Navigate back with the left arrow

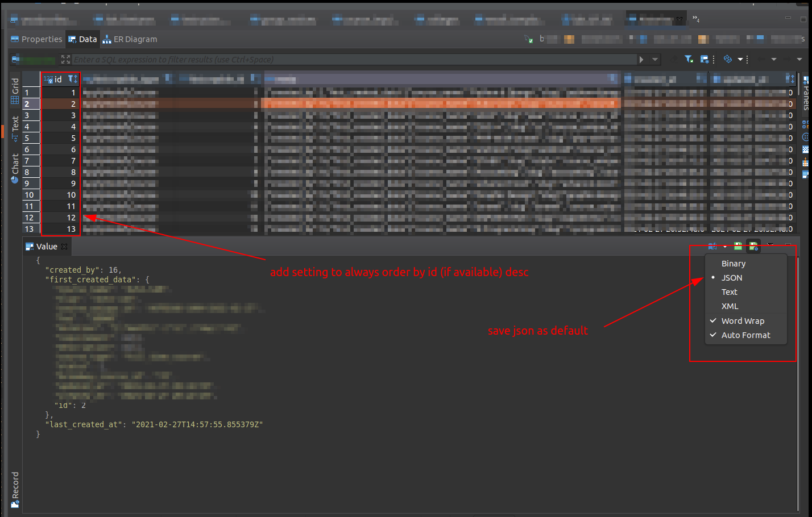pos(760,59)
